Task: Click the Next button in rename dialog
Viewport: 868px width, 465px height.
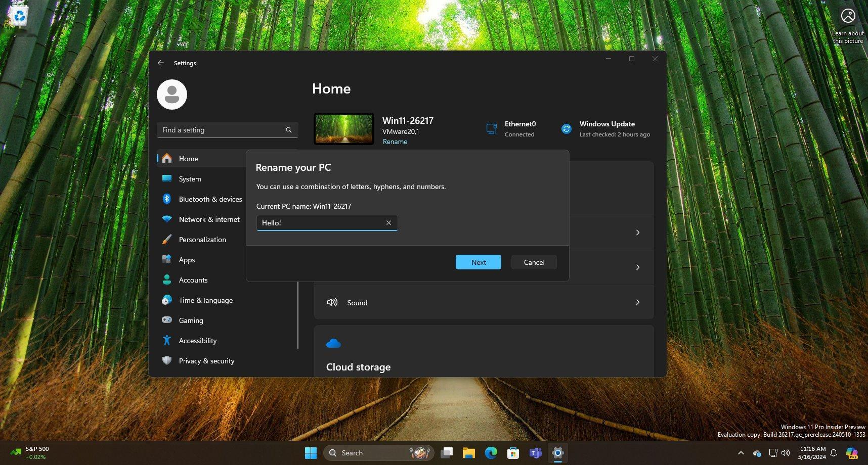Action: pos(478,262)
